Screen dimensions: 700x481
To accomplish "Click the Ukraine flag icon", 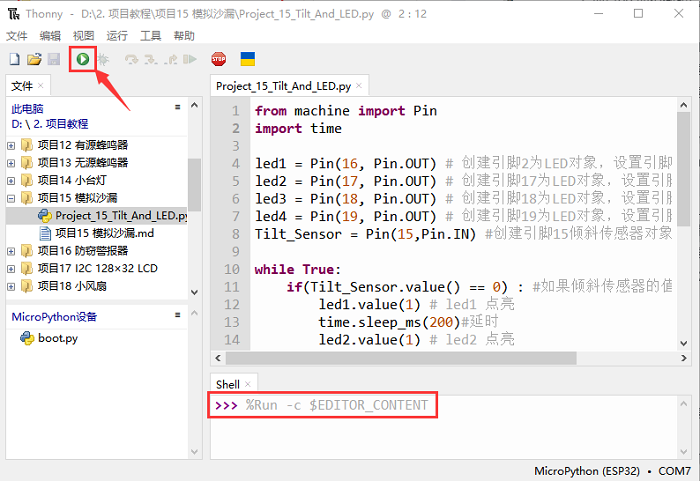I will point(247,60).
